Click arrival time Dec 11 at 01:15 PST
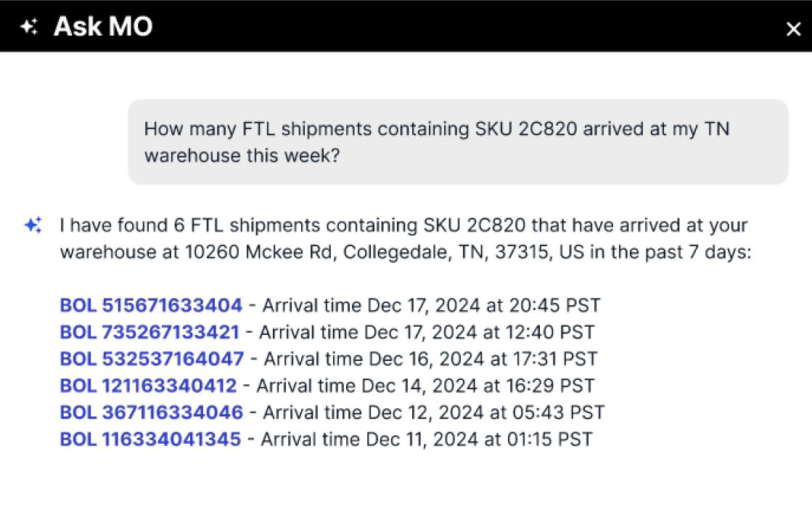Viewport: 812px width, 520px height. click(x=427, y=439)
